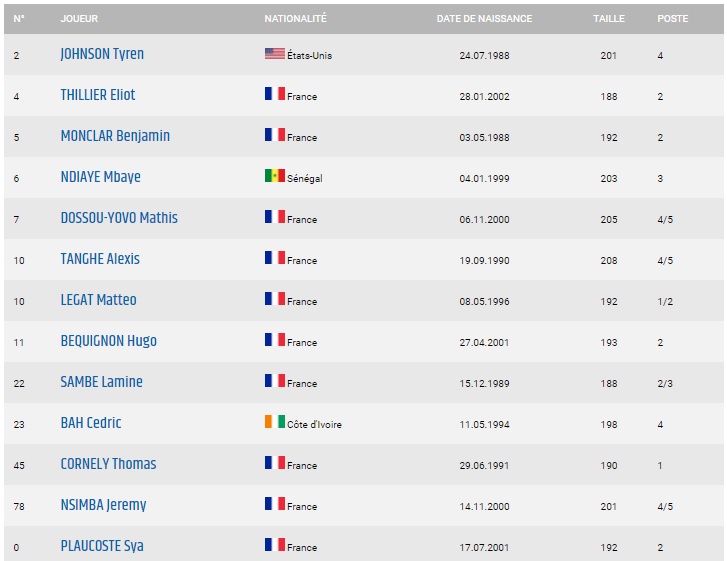Click the United States flag icon
The width and height of the screenshot is (727, 561).
click(x=274, y=54)
